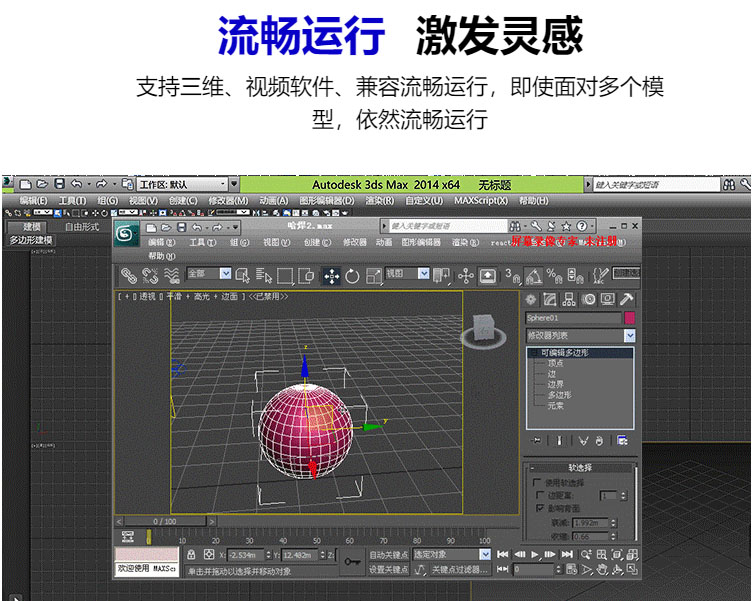The width and height of the screenshot is (753, 601).
Task: Enable the 使用软选择 checkbox
Action: [x=537, y=482]
